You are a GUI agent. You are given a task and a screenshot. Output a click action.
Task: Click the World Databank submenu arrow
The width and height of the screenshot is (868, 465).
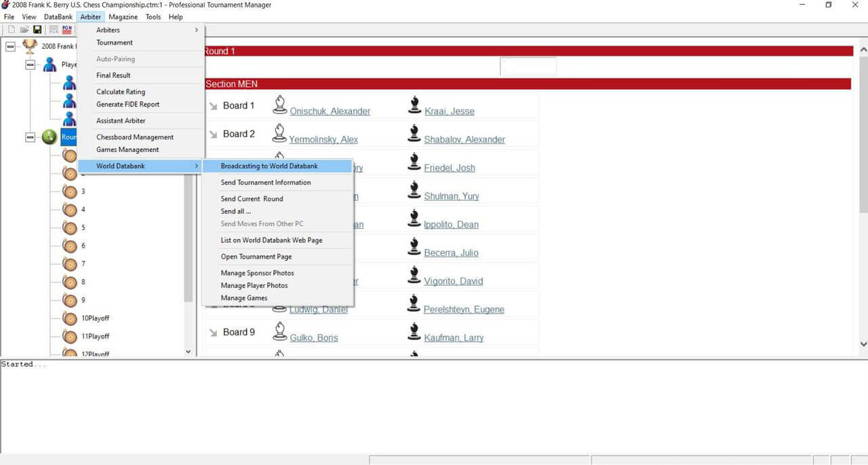[x=197, y=166]
